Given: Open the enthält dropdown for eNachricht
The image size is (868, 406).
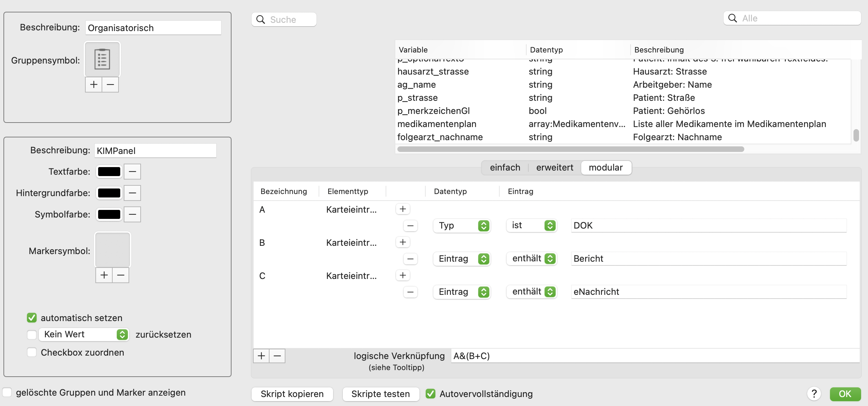Looking at the screenshot, I should (x=532, y=292).
